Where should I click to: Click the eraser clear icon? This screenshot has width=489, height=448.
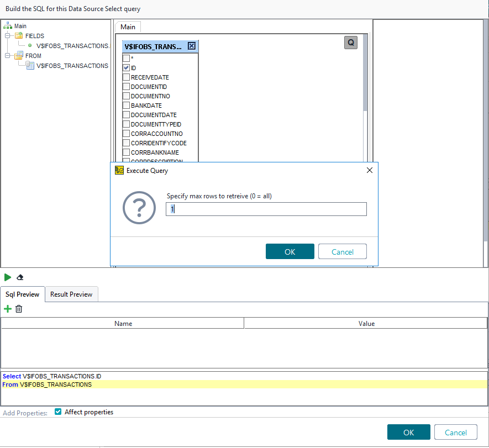(x=20, y=277)
